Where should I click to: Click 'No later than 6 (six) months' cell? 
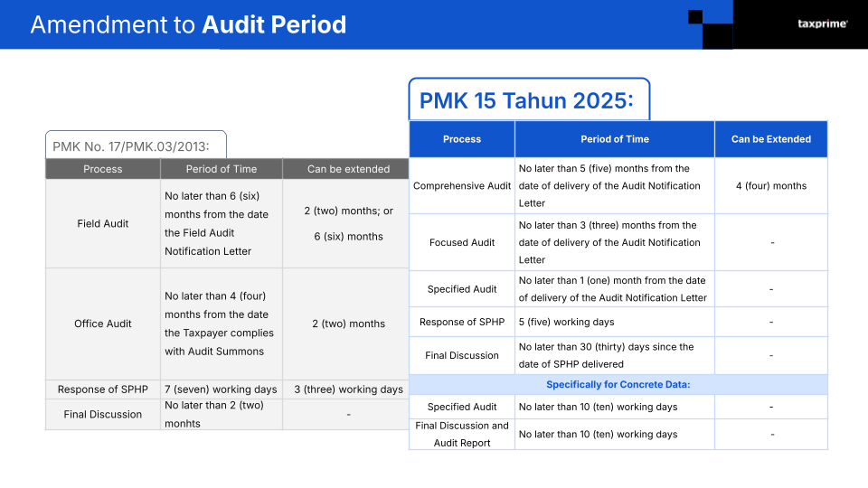(222, 223)
